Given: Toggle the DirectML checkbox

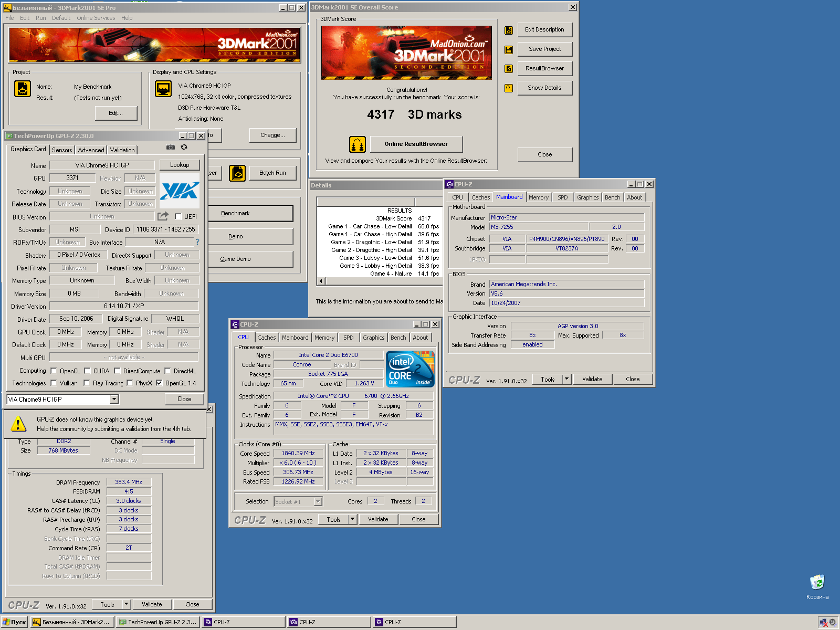Looking at the screenshot, I should tap(167, 371).
